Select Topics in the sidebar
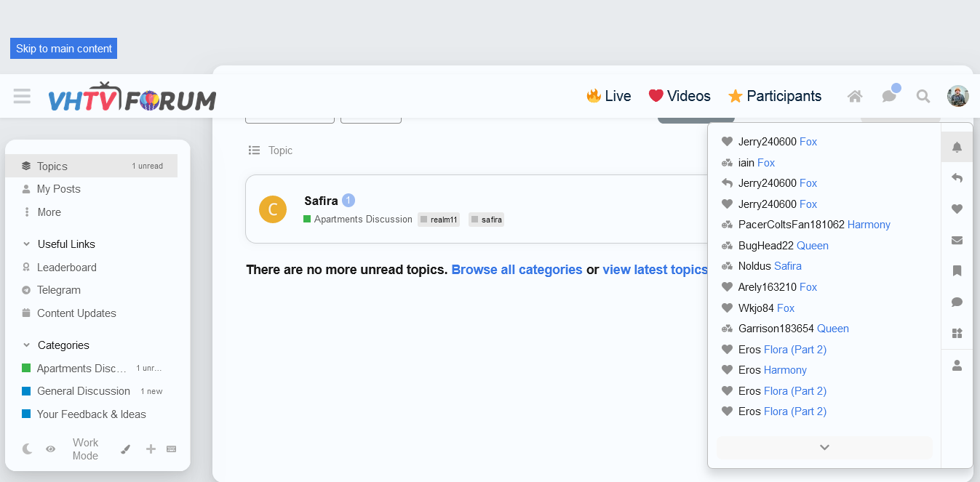 pyautogui.click(x=52, y=166)
